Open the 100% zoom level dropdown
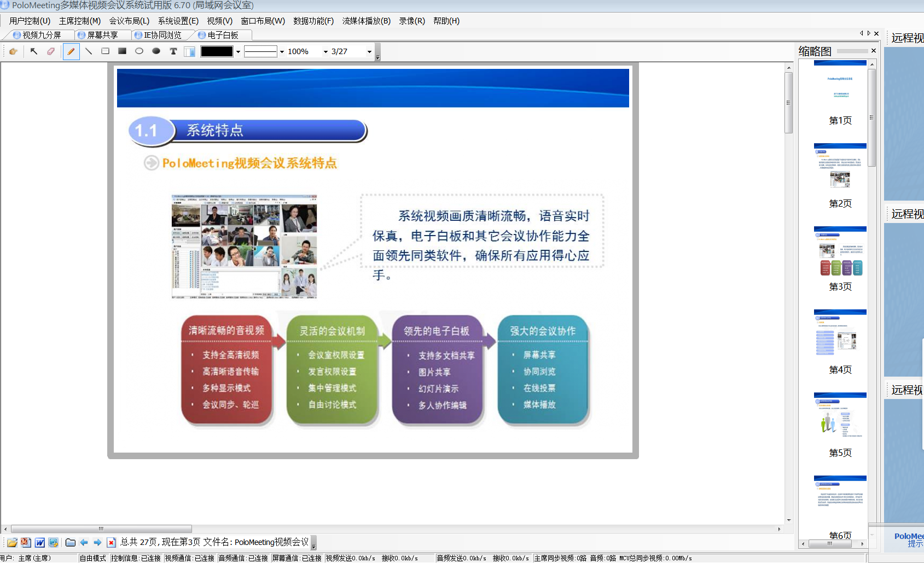Viewport: 924px width, 563px height. (x=326, y=51)
